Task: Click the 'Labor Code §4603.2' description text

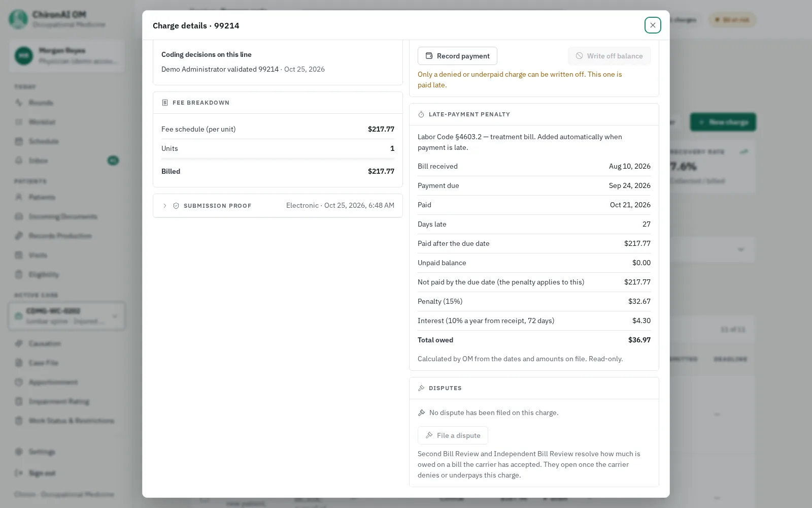Action: tap(520, 142)
